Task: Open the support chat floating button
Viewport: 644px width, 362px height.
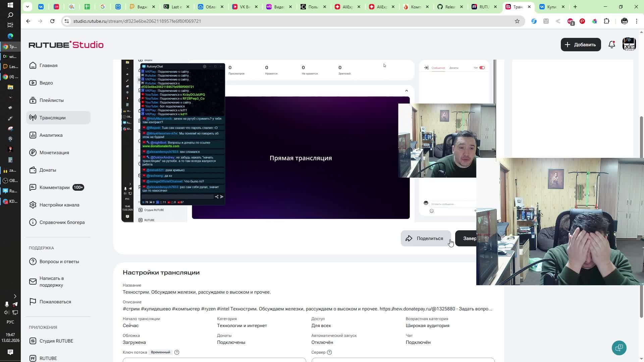Action: (x=619, y=348)
